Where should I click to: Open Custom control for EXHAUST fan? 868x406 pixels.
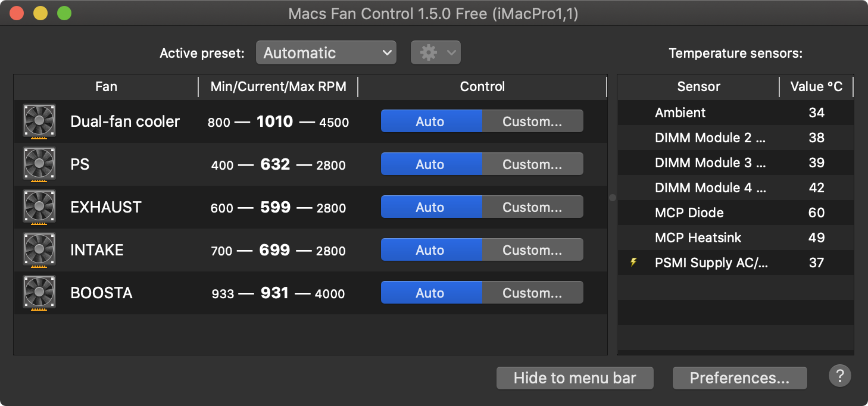point(532,207)
